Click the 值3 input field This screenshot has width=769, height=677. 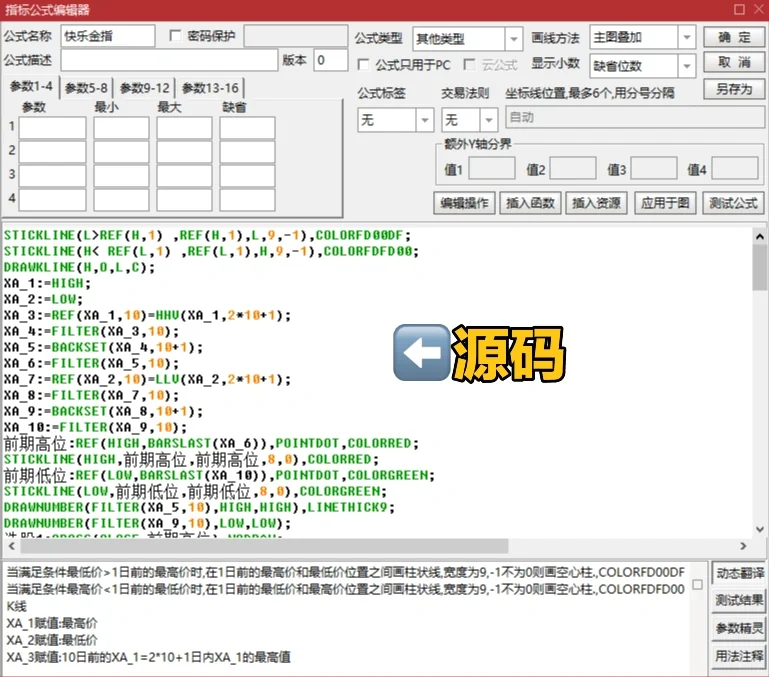pyautogui.click(x=654, y=169)
